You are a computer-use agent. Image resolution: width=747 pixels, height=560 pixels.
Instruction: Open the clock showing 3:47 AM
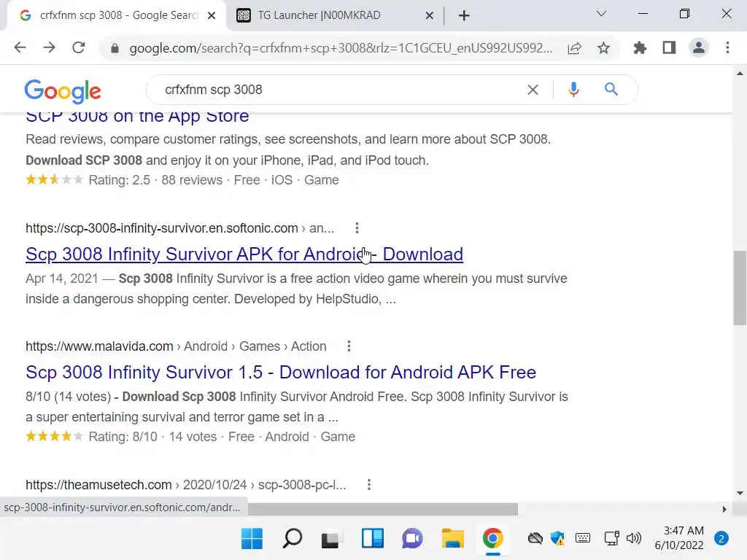pyautogui.click(x=679, y=538)
